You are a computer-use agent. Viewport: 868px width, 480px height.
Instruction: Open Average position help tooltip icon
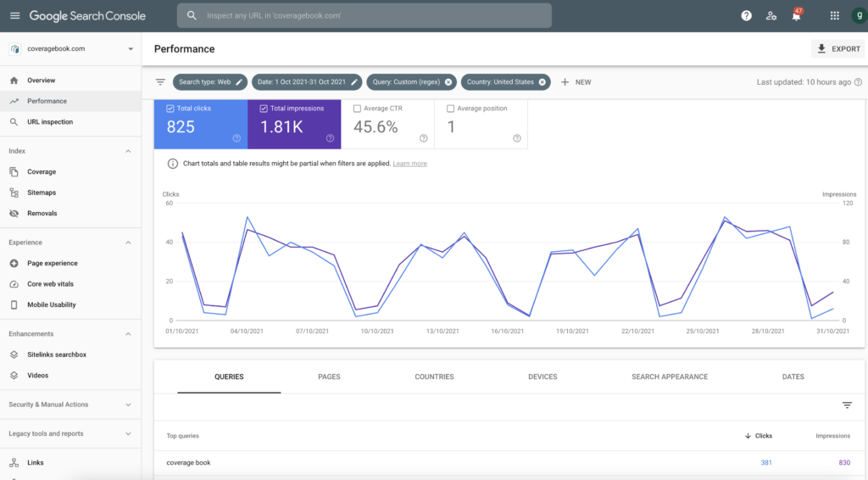coord(516,138)
